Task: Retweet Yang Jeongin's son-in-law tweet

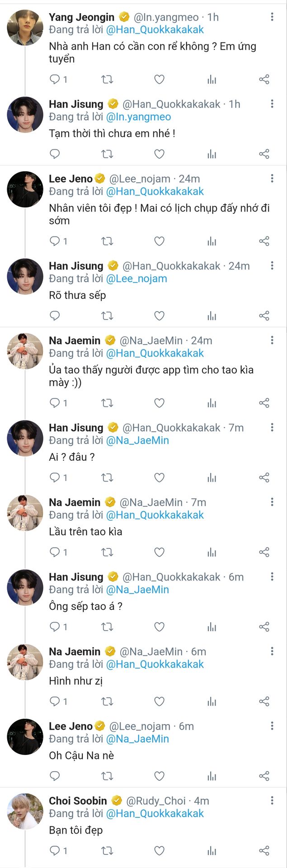Action: 107,80
